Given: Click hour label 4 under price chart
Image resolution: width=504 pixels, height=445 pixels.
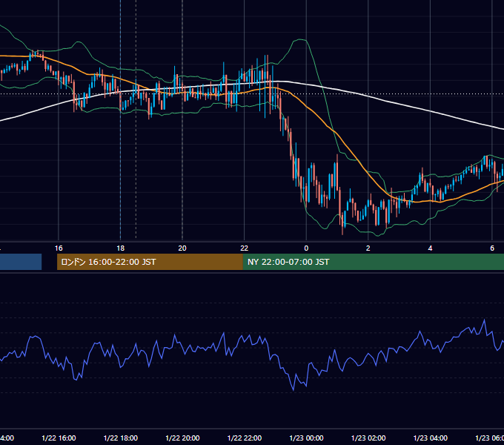Looking at the screenshot, I should point(430,248).
